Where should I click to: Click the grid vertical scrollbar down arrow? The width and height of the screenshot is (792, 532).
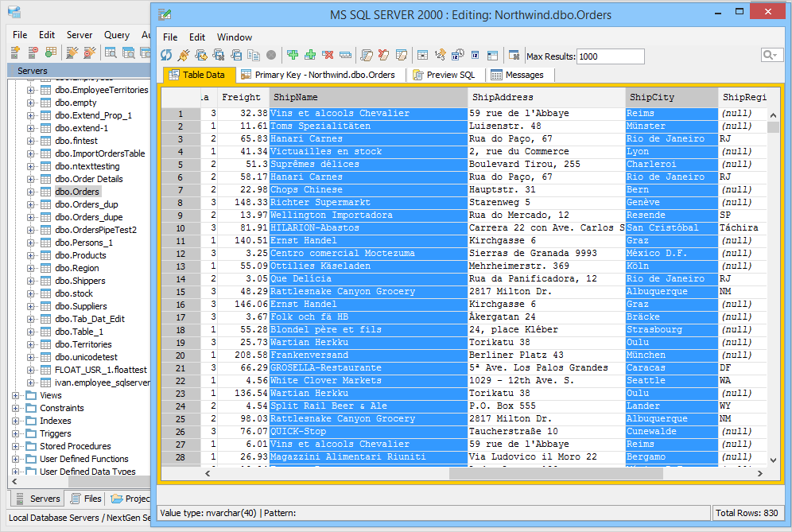pos(773,460)
